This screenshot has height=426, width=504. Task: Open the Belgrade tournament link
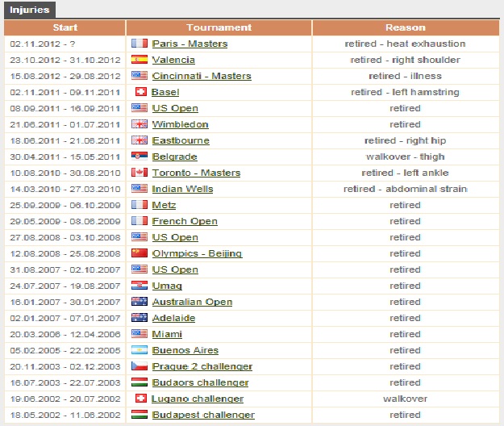pyautogui.click(x=174, y=157)
